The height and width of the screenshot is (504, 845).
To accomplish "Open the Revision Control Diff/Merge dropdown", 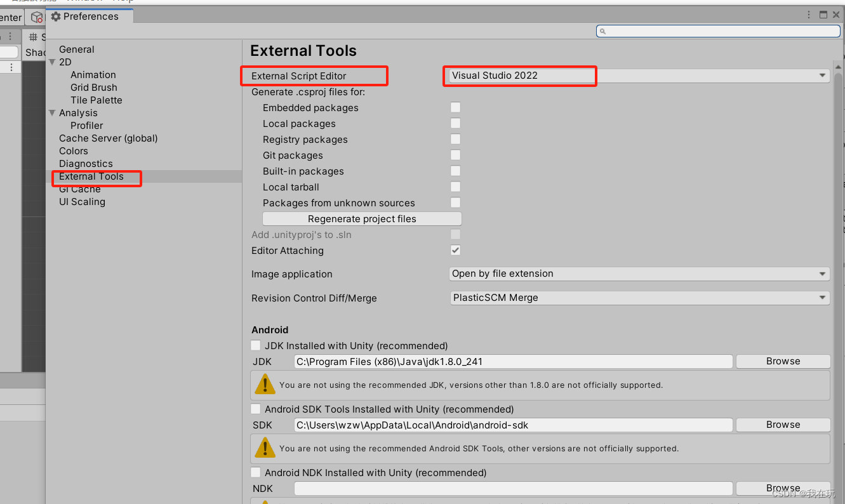I will (639, 298).
